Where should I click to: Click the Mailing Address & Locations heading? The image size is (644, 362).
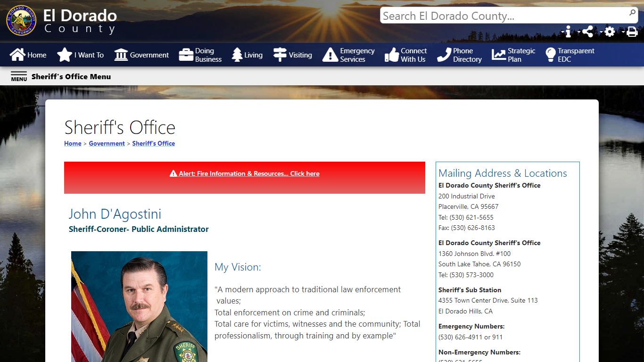coord(503,173)
